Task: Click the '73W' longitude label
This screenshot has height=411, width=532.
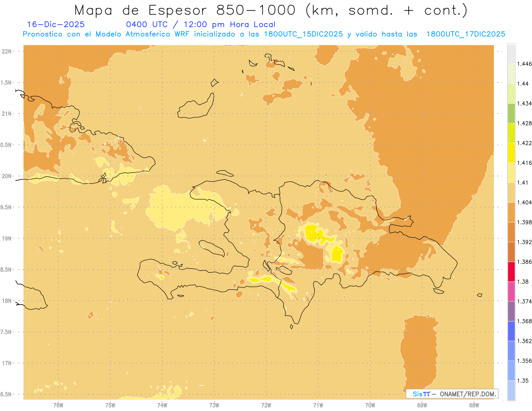Action: (214, 405)
